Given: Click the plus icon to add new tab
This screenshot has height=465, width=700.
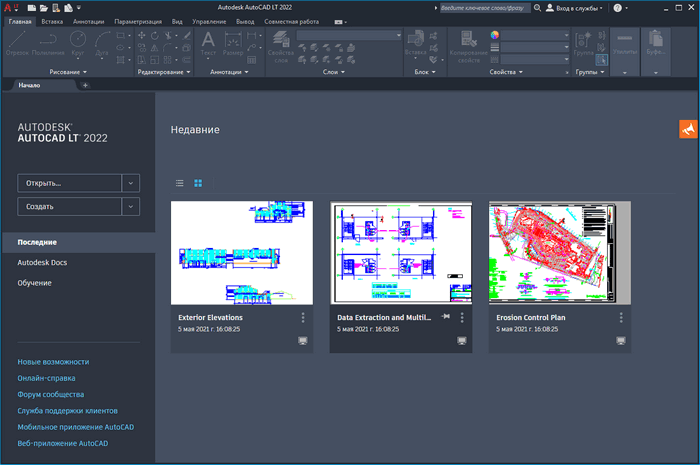Looking at the screenshot, I should (x=85, y=86).
